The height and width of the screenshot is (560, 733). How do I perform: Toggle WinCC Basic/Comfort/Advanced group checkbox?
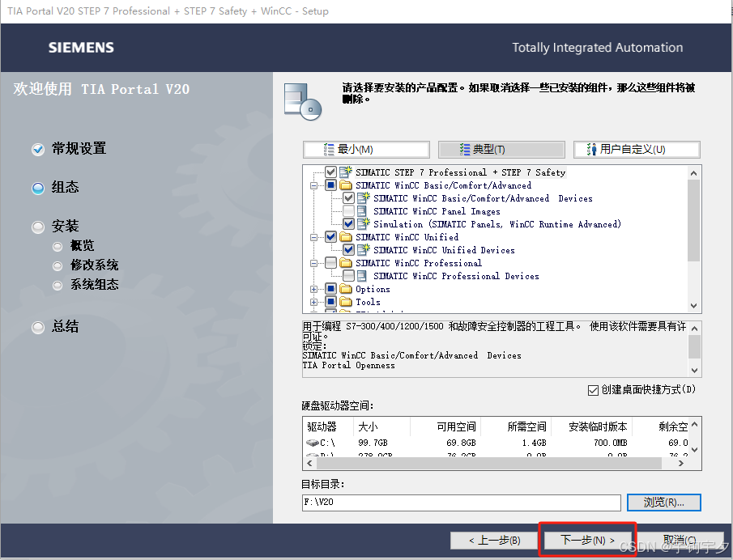330,185
